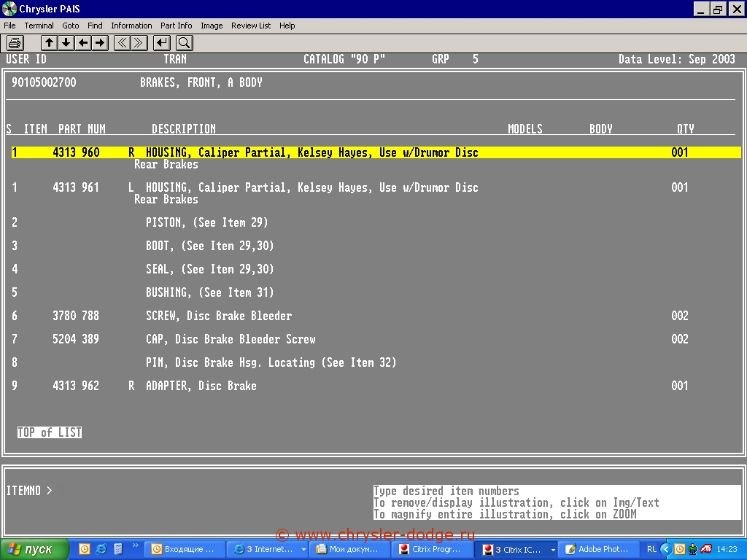Click the BODY column header
Image resolution: width=747 pixels, height=560 pixels.
[601, 129]
